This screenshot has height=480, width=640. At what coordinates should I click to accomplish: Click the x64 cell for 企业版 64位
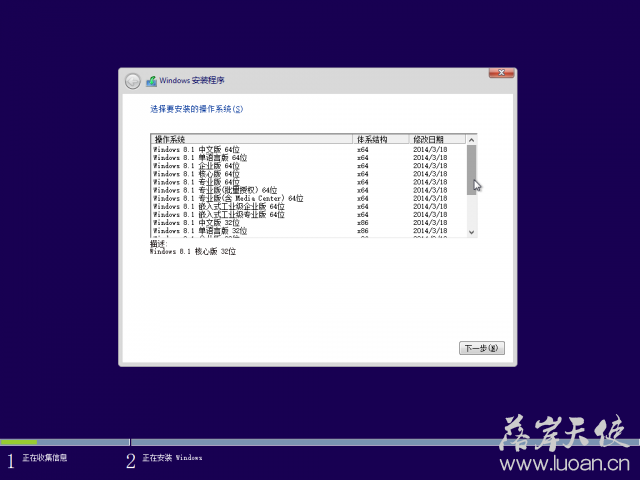(x=362, y=166)
